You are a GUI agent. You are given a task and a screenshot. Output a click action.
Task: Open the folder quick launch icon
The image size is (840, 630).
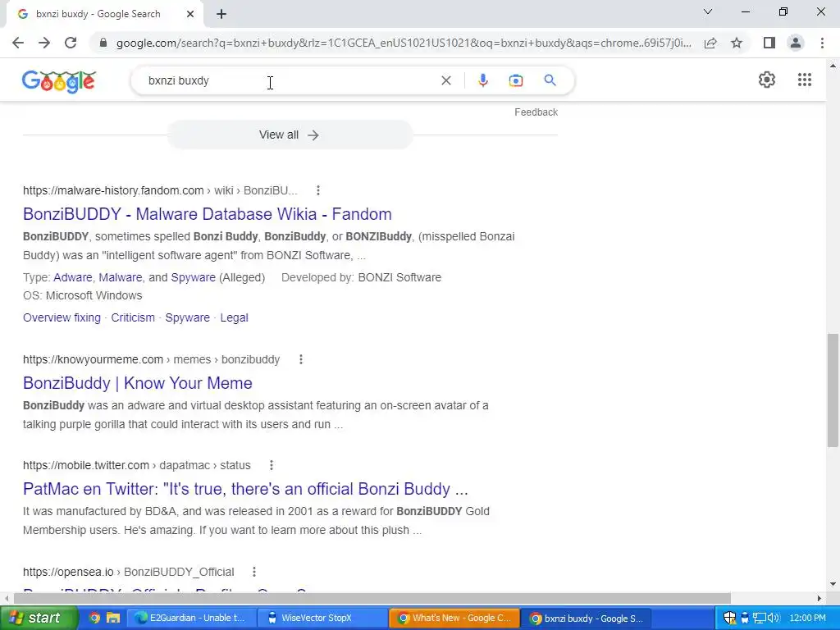112,618
